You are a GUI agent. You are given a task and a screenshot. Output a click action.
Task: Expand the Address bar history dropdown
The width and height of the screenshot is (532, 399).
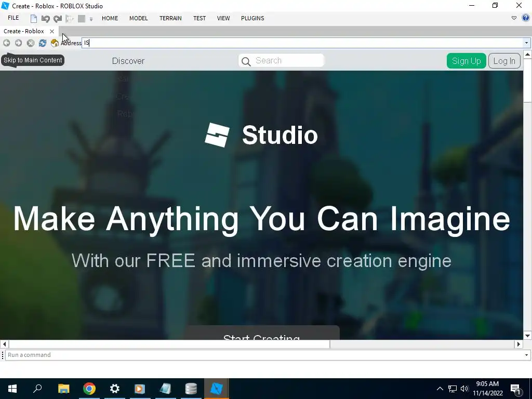coord(526,43)
